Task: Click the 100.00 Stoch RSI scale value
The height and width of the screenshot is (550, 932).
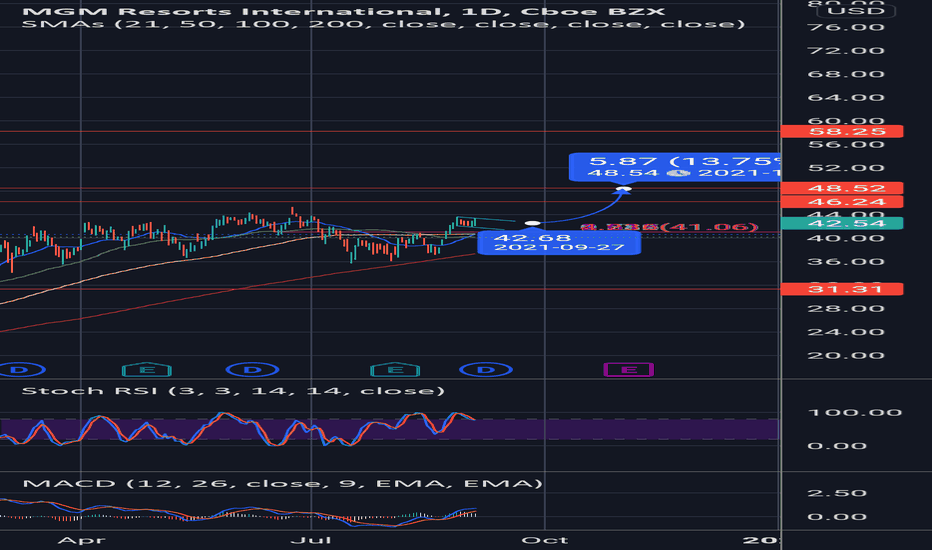Action: (x=855, y=413)
